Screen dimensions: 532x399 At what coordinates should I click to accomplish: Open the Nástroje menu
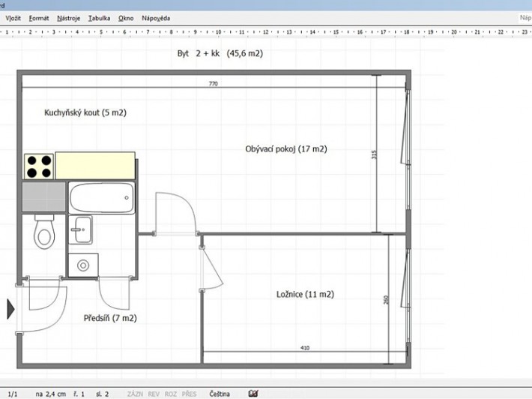pos(68,17)
